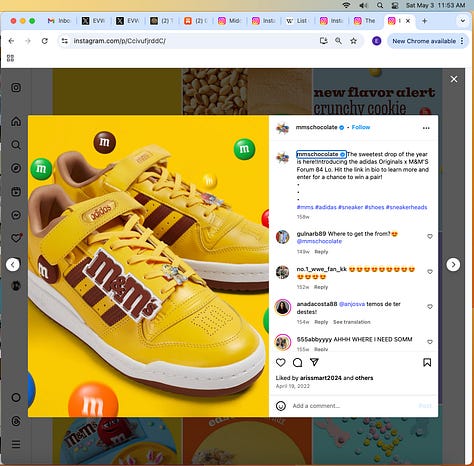The height and width of the screenshot is (466, 474).
Task: Click See translation on anadacosta88's comment
Action: 352,322
